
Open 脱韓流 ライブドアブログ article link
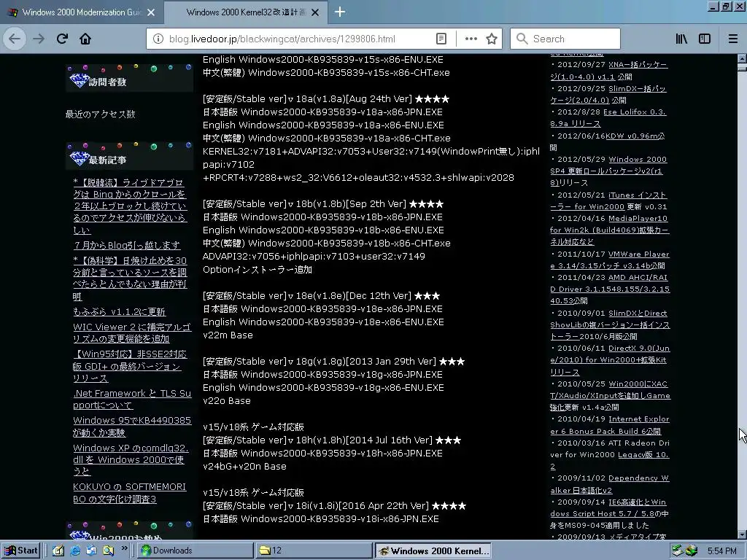pyautogui.click(x=130, y=206)
